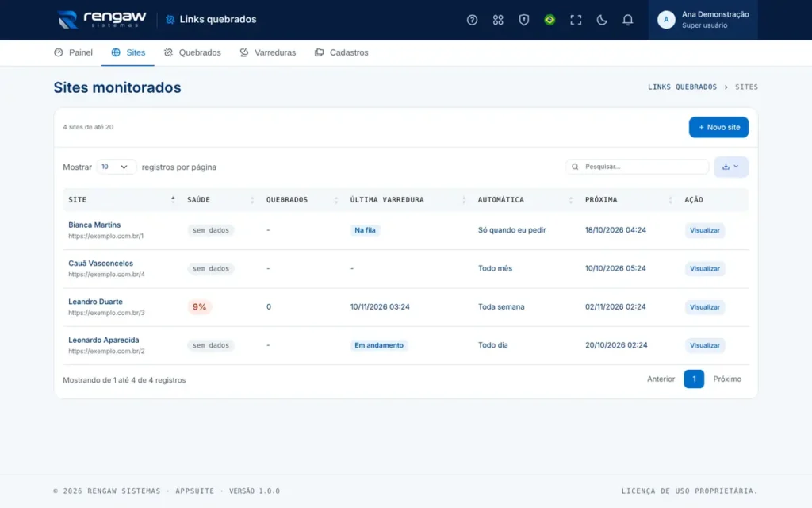Click 4 sites de até 20 text
The image size is (812, 508).
click(x=88, y=127)
